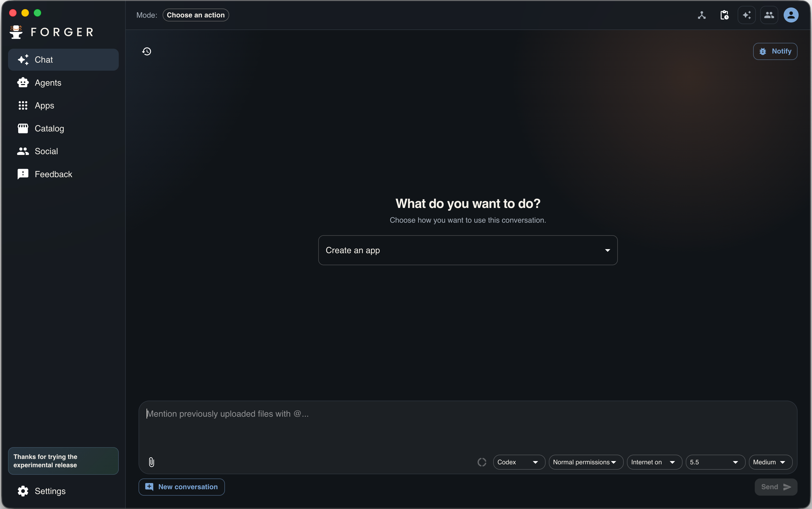Open the Internet on dropdown
The image size is (812, 509).
654,462
